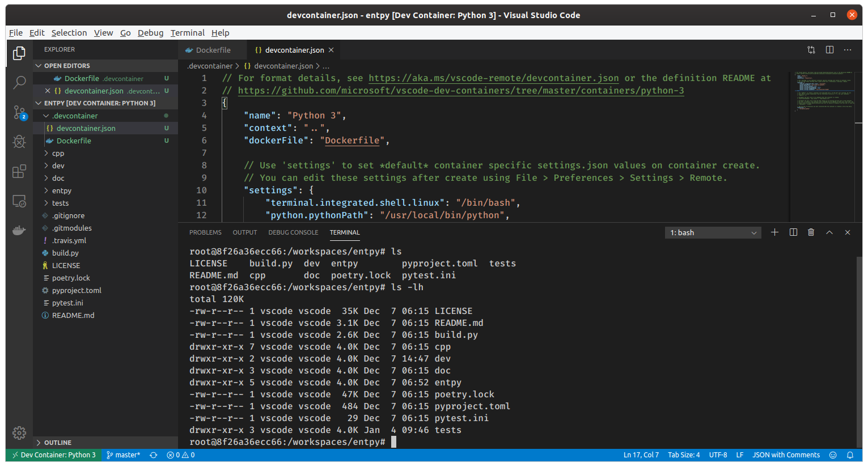868x467 pixels.
Task: Switch to the Problems panel tab
Action: [x=205, y=232]
